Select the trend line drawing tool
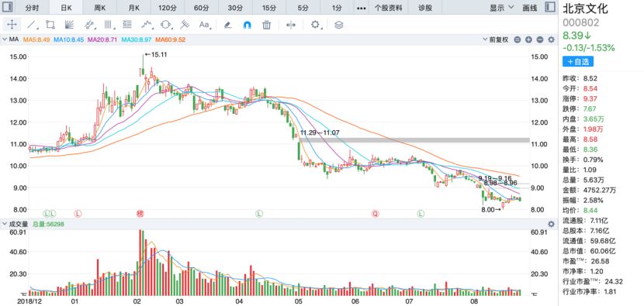 point(31,25)
